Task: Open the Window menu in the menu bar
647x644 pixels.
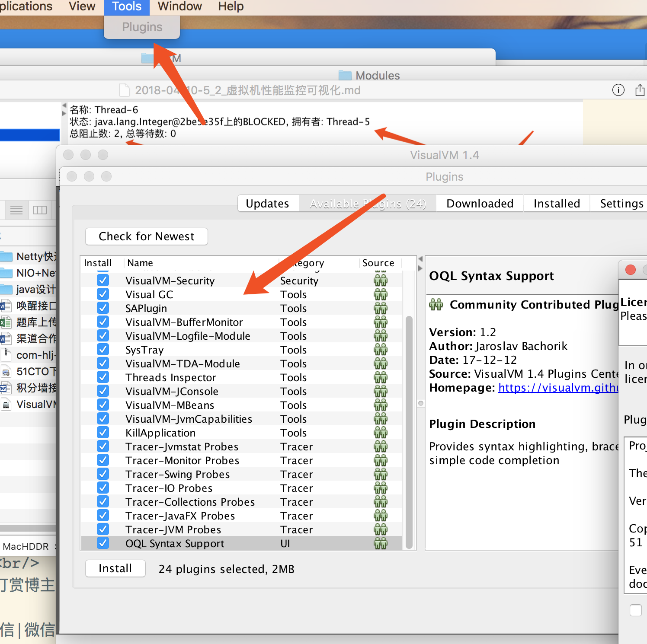Action: tap(179, 6)
